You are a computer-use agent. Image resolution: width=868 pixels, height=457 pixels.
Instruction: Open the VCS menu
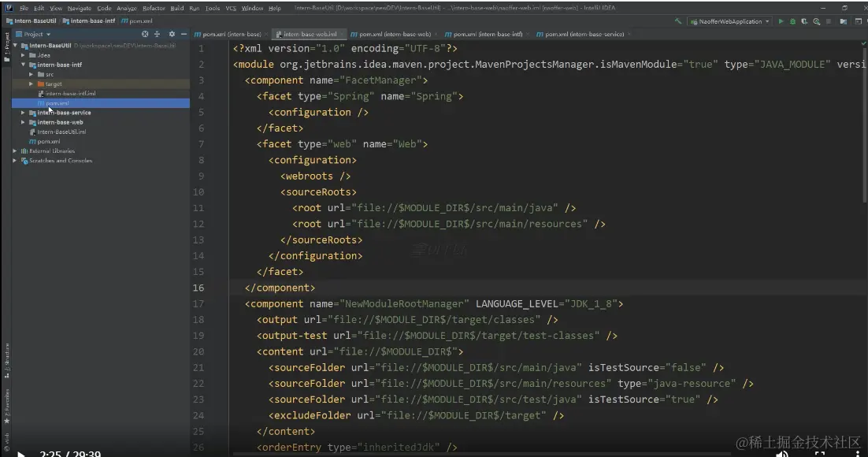coord(231,9)
